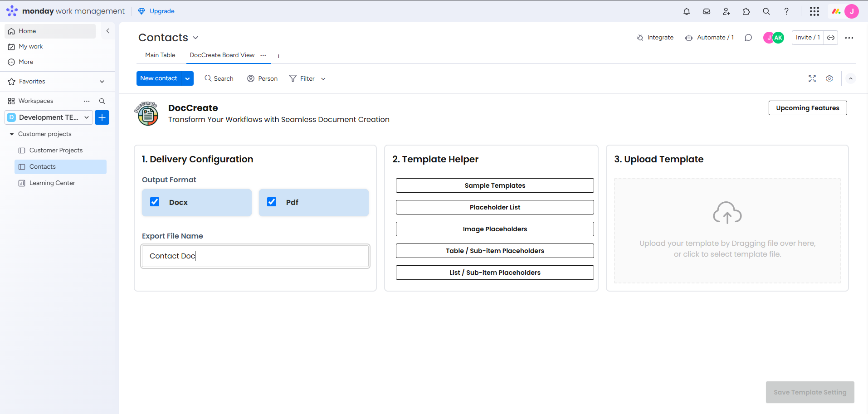Open the nine-dot product switcher
868x414 pixels.
point(814,11)
